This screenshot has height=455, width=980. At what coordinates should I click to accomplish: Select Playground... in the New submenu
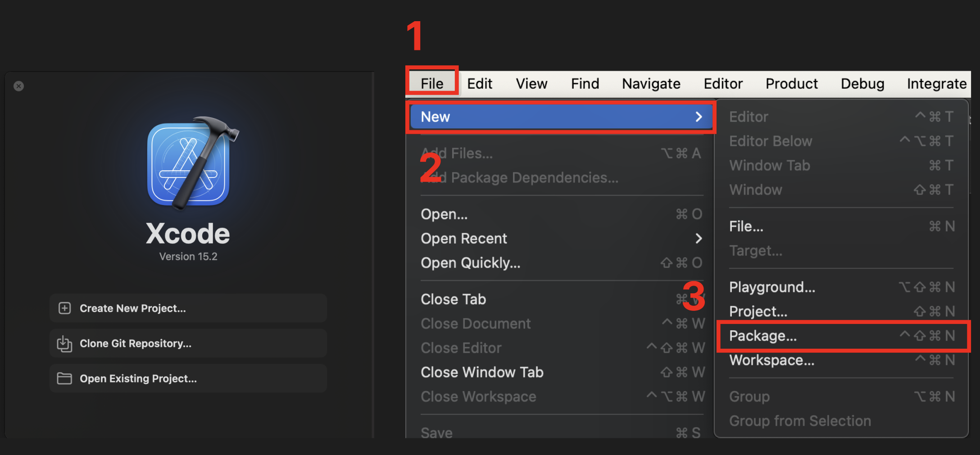[841, 287]
